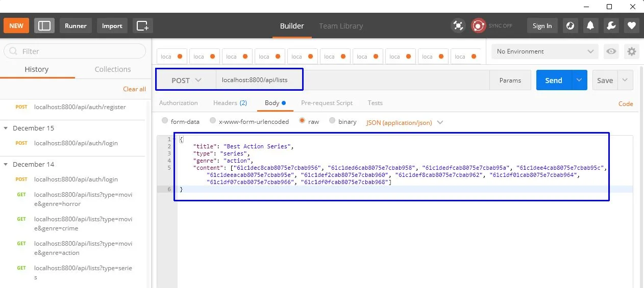Click the environment quick look eye icon
Image resolution: width=644 pixels, height=288 pixels.
(610, 51)
